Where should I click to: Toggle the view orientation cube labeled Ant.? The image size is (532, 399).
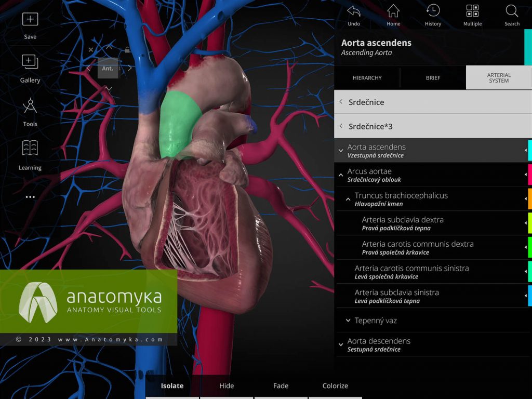pos(108,68)
